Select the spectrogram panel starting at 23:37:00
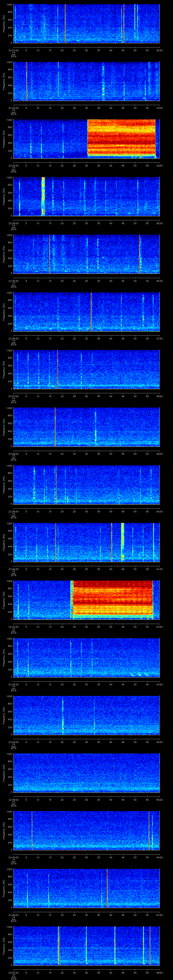This screenshot has width=173, height=980. (87, 369)
